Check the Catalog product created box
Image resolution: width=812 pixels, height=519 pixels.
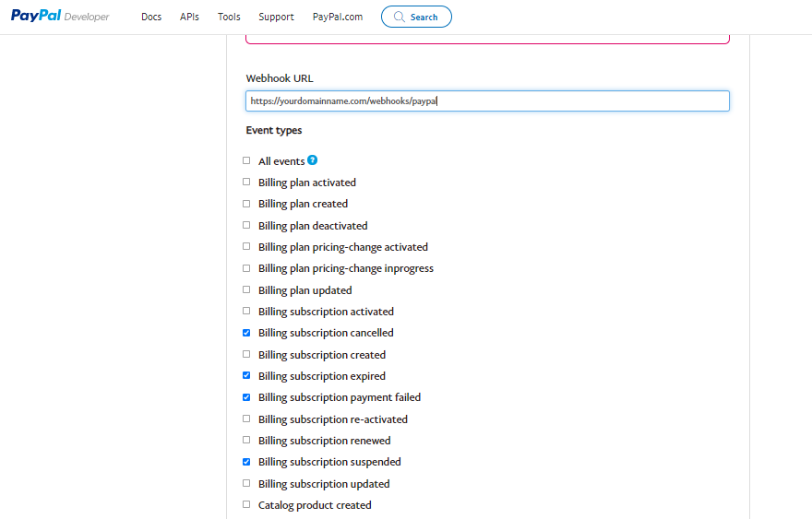pyautogui.click(x=246, y=505)
